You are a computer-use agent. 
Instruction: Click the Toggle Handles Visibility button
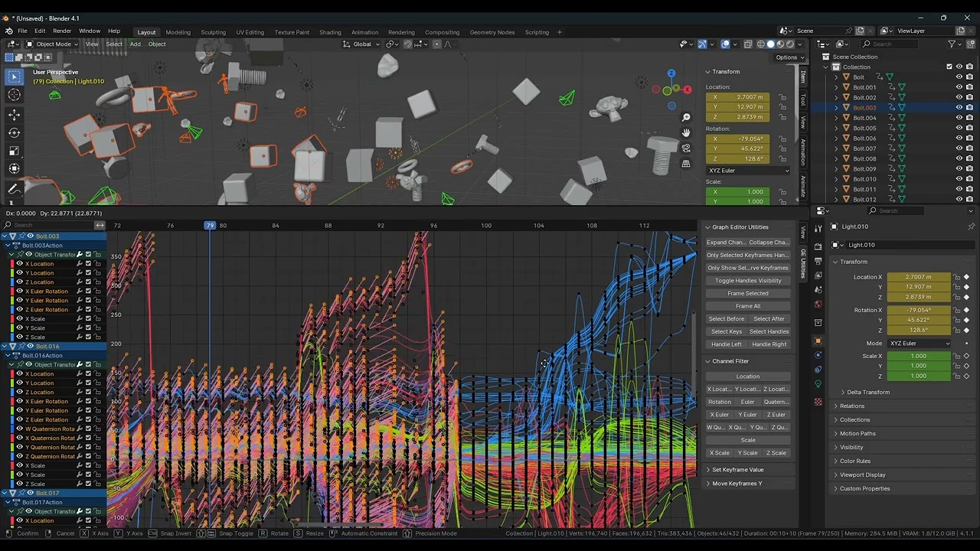[x=747, y=281]
